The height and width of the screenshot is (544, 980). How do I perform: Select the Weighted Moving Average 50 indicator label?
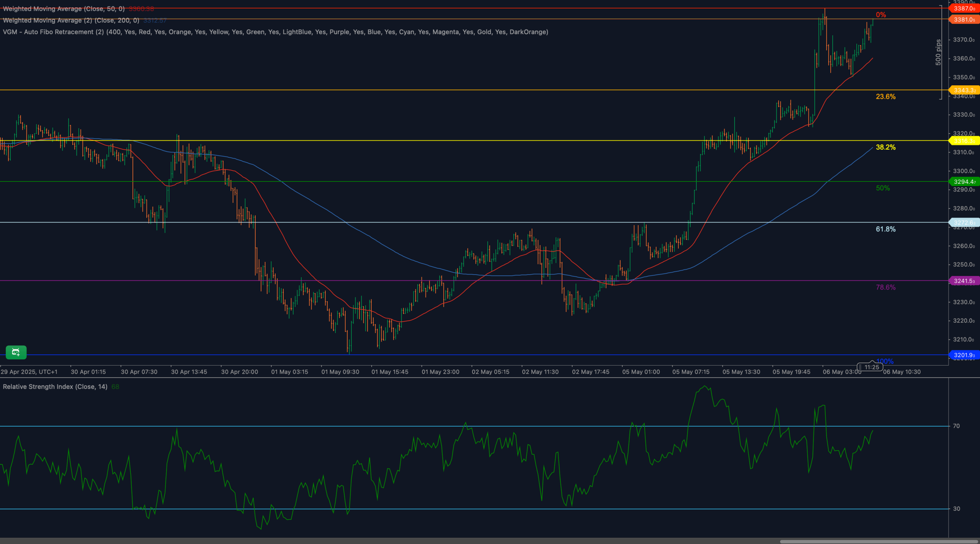tap(64, 9)
